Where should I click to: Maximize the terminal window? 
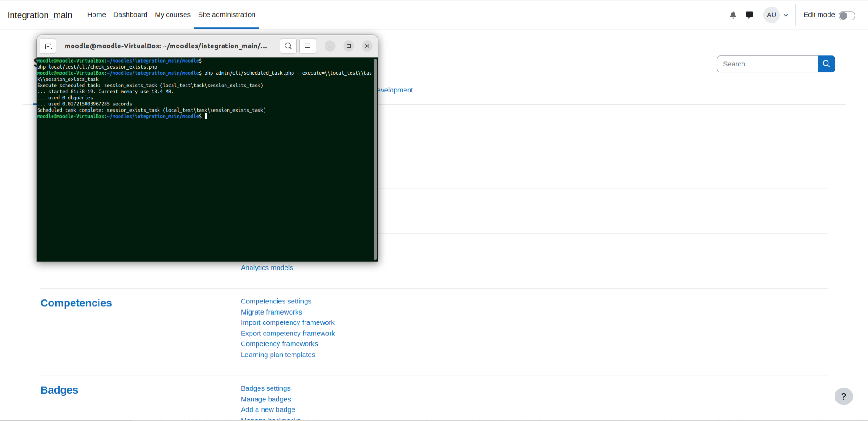pyautogui.click(x=349, y=46)
